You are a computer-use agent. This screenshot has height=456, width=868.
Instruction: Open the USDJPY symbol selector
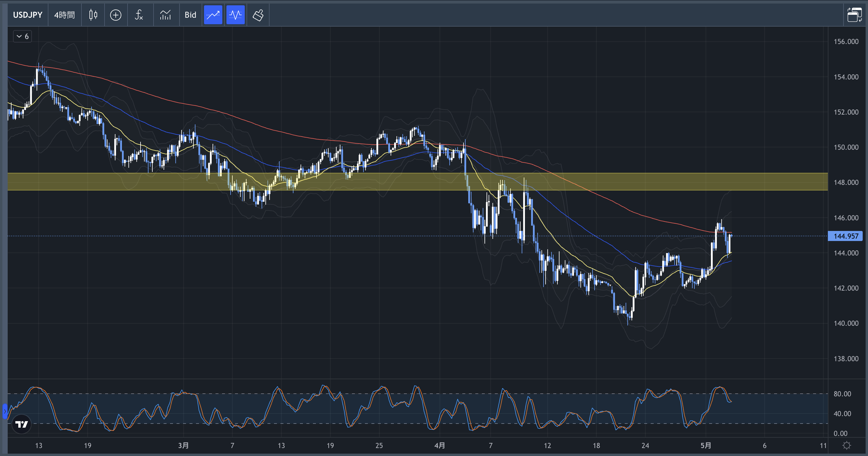point(28,15)
